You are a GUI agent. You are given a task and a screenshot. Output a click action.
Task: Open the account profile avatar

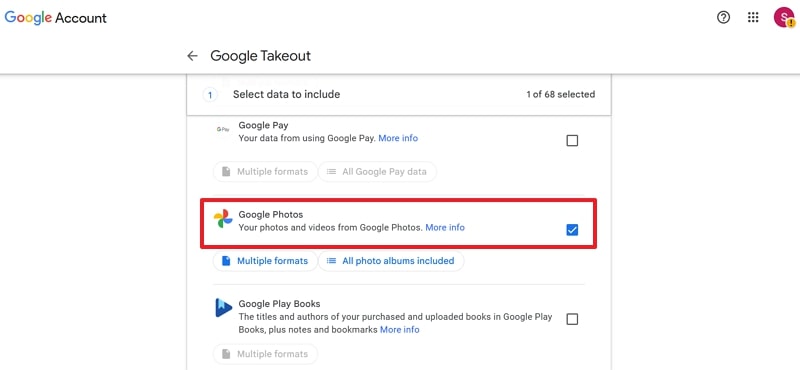pos(784,17)
